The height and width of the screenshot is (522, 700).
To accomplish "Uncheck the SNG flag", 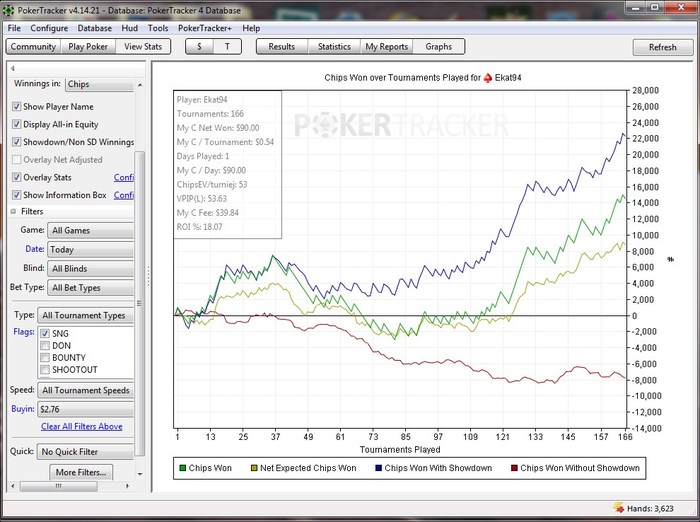I will [45, 334].
